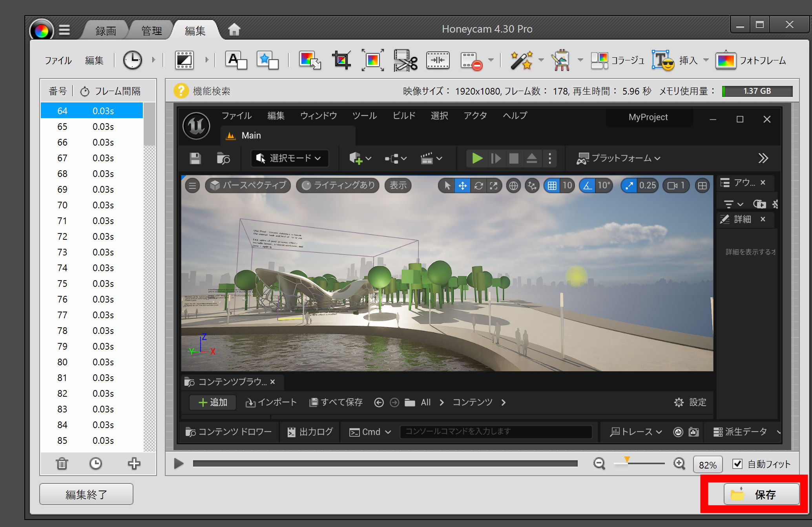812x527 pixels.
Task: Click the text insert icon with letter A
Action: click(236, 60)
